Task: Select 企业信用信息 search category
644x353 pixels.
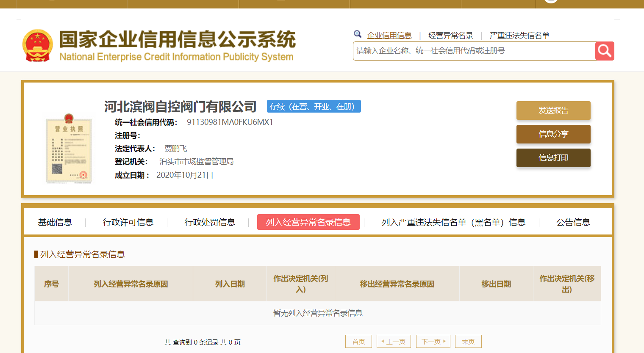Action: coord(389,36)
